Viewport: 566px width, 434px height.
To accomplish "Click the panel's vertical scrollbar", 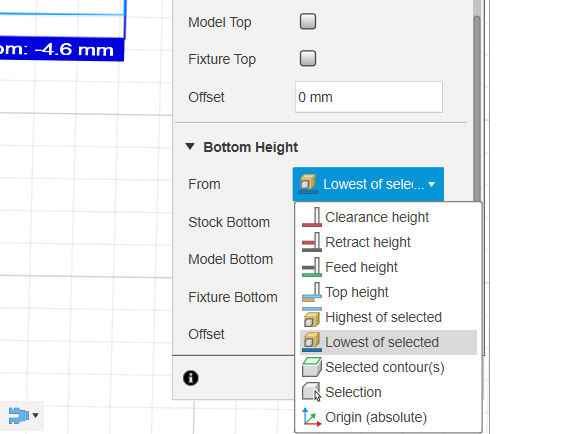I will [477, 108].
